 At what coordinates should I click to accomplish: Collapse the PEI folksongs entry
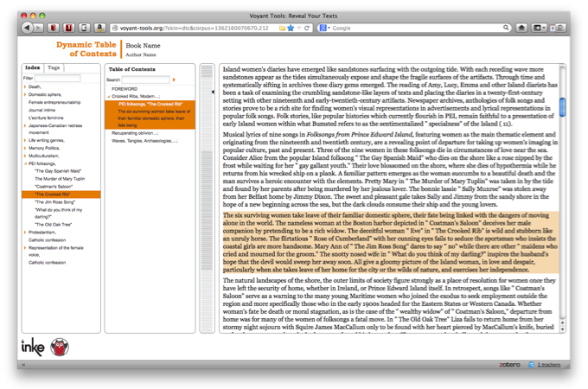[x=25, y=163]
